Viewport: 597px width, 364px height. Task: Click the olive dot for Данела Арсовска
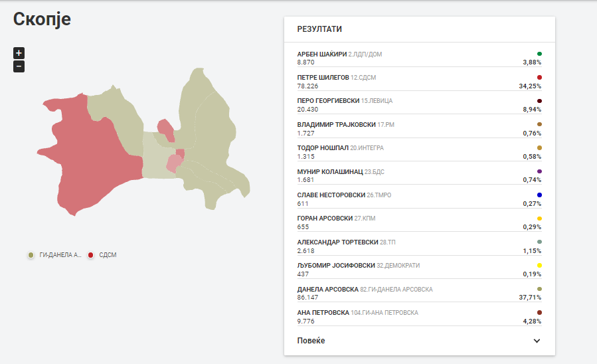(x=539, y=289)
